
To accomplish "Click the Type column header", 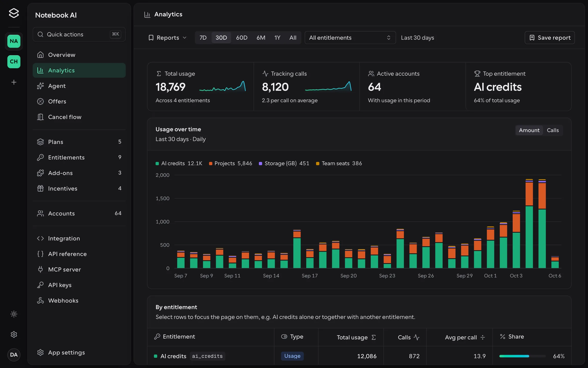I will click(296, 337).
